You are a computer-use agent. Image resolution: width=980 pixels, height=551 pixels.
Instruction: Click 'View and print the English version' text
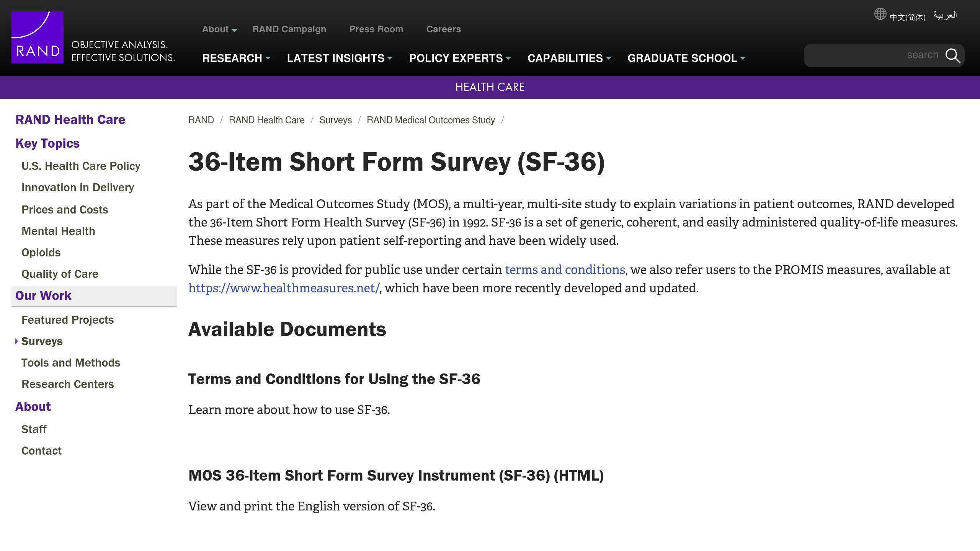click(x=312, y=506)
